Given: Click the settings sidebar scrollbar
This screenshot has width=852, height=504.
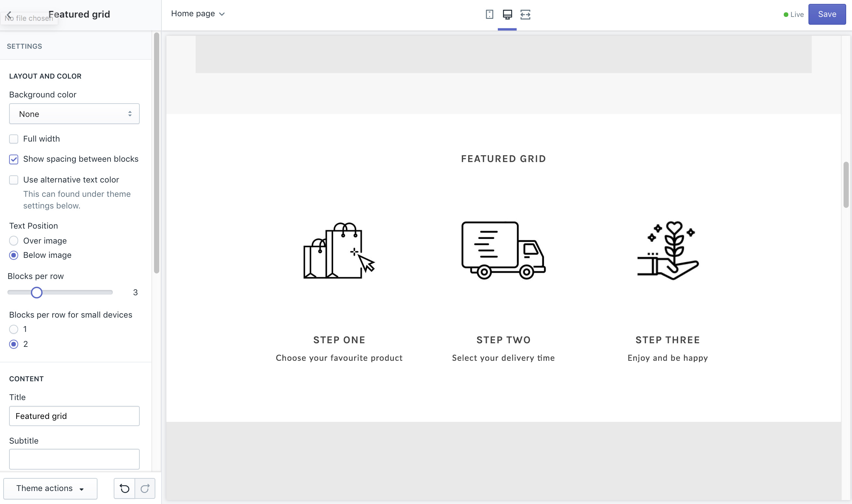Looking at the screenshot, I should point(156,153).
